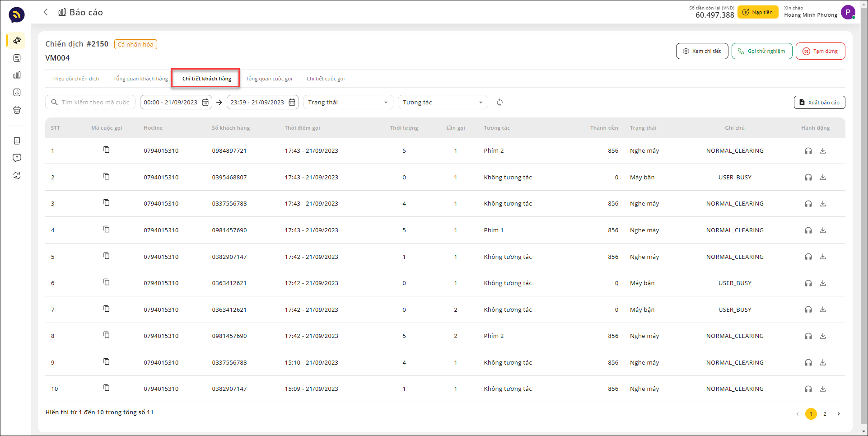Go to page 2 of results
Image resolution: width=868 pixels, height=436 pixels.
point(825,414)
